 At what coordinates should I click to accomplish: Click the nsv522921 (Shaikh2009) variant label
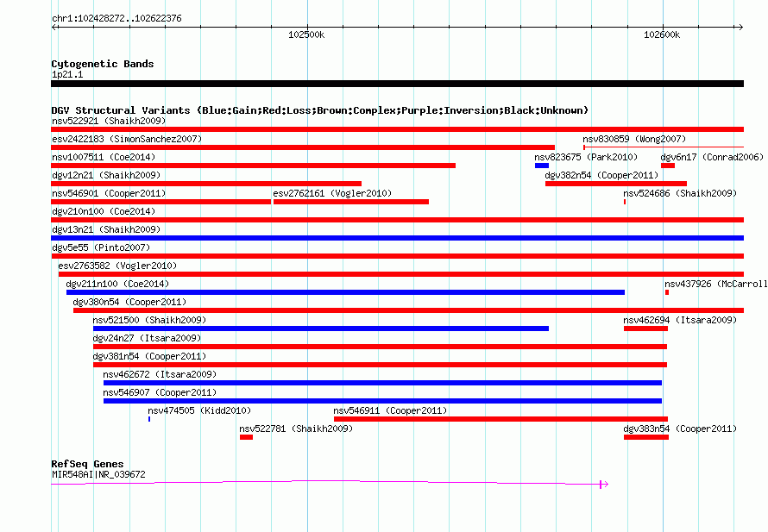[109, 121]
